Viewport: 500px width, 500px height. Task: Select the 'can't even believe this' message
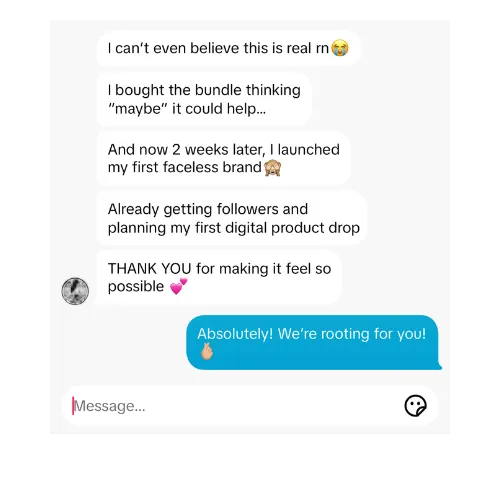click(x=229, y=48)
